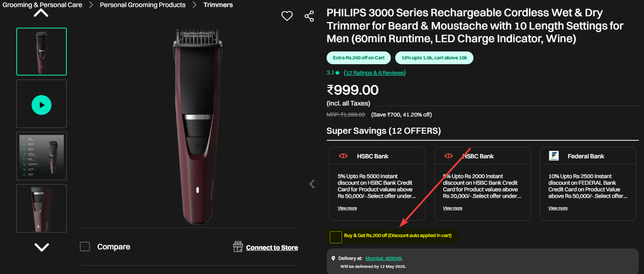
Task: Click the Extra Rs.200 off on Cart badge
Action: click(x=359, y=58)
